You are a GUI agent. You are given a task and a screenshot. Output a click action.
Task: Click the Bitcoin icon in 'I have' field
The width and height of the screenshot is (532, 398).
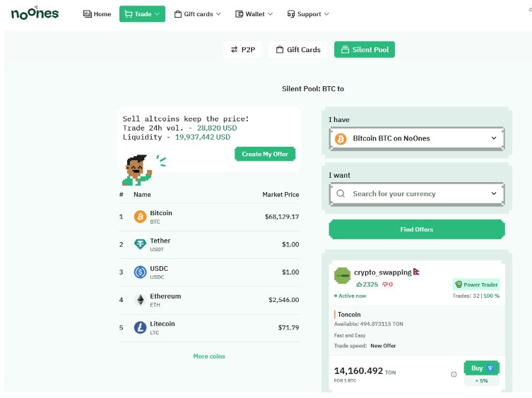341,138
